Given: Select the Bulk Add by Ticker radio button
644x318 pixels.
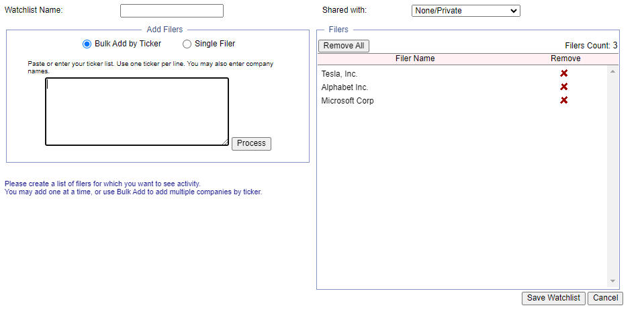Looking at the screenshot, I should point(87,44).
